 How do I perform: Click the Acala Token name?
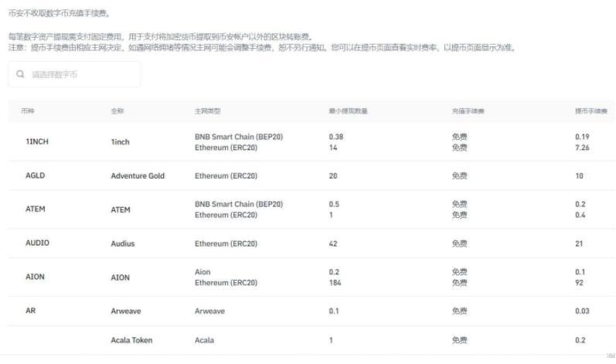pos(131,340)
